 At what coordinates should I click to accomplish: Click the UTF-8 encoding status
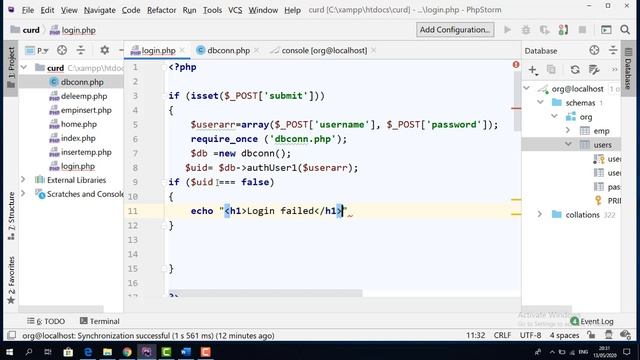pyautogui.click(x=530, y=335)
